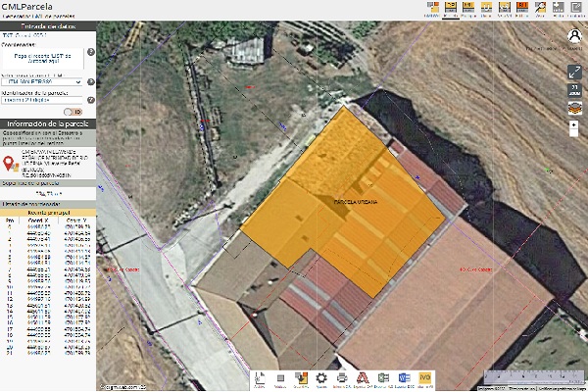The image size is (588, 392).
Task: Click the 'Coord. Y' column header
Action: [x=76, y=220]
